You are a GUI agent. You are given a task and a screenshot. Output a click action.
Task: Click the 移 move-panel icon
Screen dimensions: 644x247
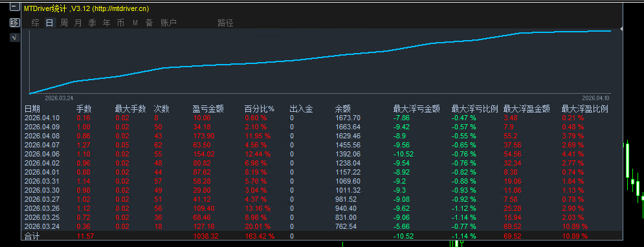tap(15, 23)
